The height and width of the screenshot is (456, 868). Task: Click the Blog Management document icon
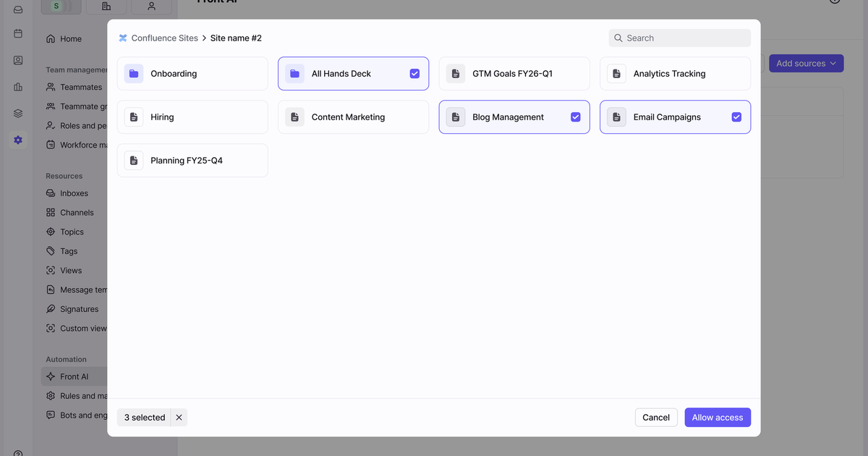point(456,117)
